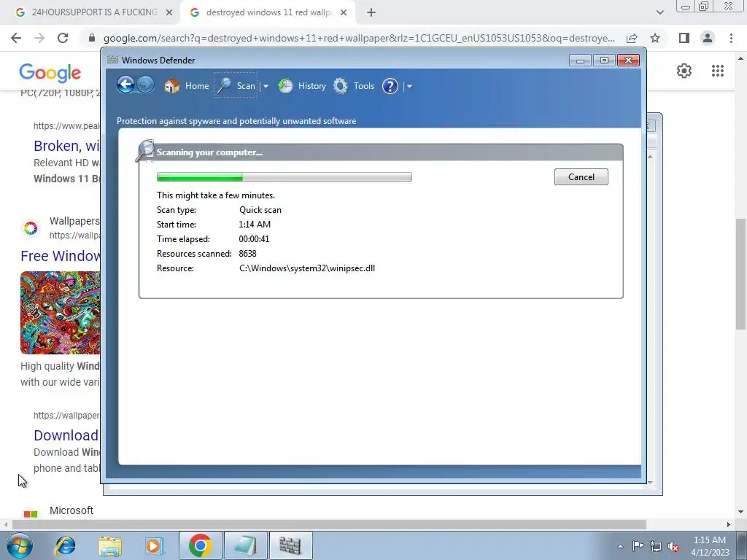Close the destroyed windows 11 tab
Viewport: 747px width, 560px height.
click(344, 13)
